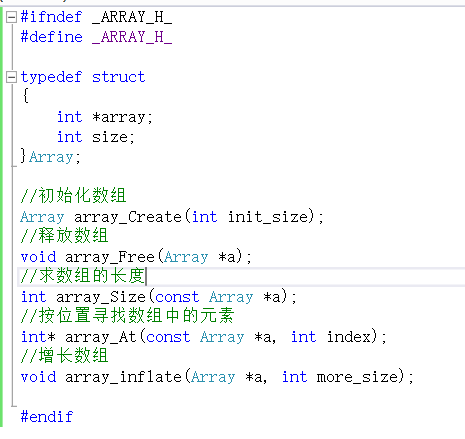Click the comment '//初始化数组'
The image size is (465, 439).
(73, 195)
